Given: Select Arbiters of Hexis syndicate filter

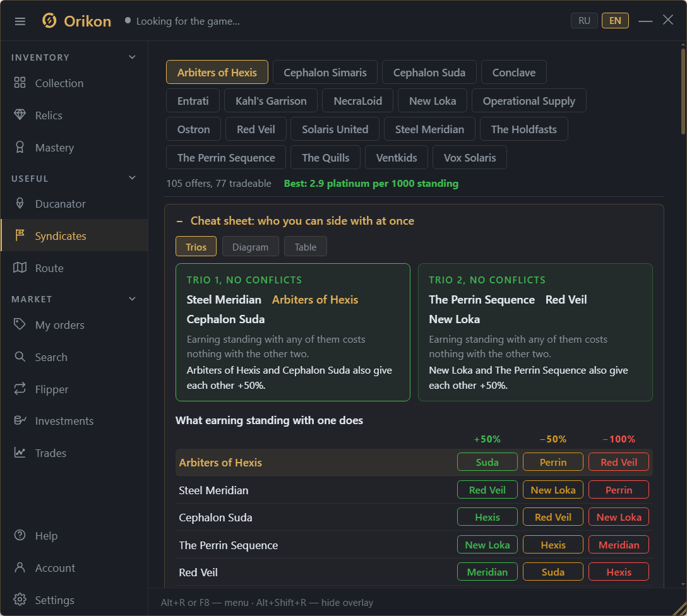Looking at the screenshot, I should pos(217,72).
